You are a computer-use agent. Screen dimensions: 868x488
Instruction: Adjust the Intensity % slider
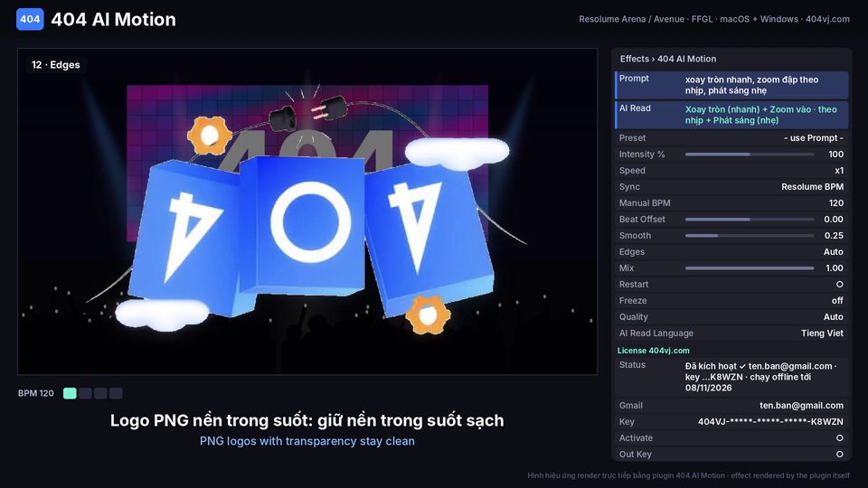click(750, 155)
